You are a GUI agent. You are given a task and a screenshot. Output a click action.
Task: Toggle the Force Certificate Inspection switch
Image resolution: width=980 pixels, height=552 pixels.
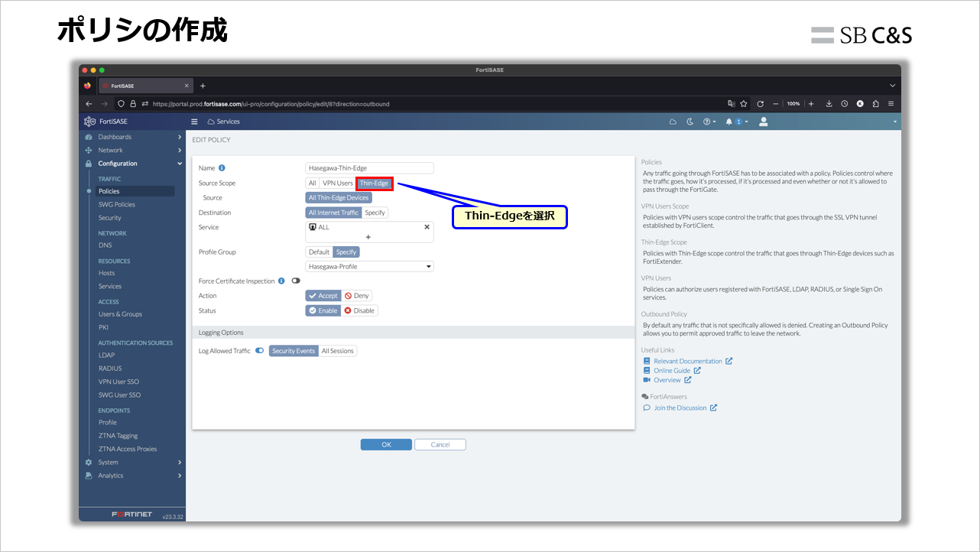pyautogui.click(x=296, y=280)
